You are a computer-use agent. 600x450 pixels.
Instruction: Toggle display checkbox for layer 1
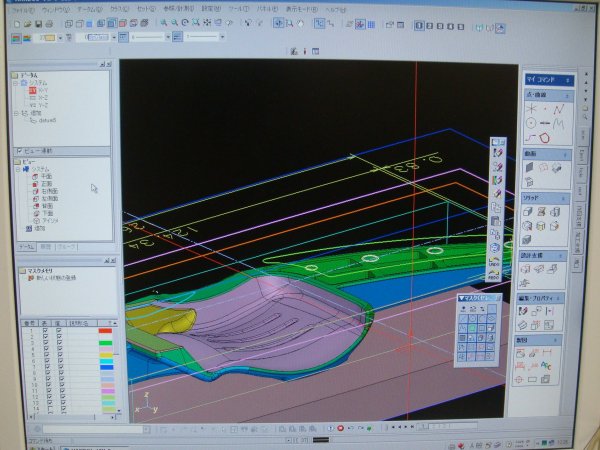coord(45,331)
